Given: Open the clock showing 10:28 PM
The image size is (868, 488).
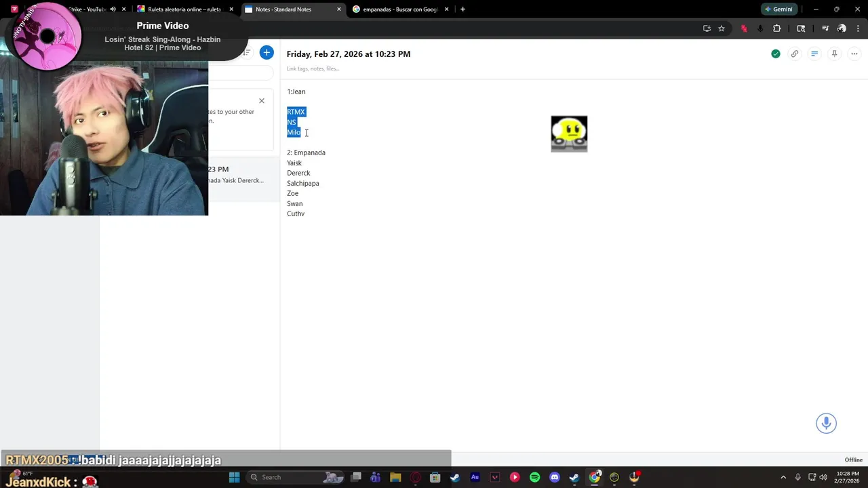Looking at the screenshot, I should click(848, 477).
